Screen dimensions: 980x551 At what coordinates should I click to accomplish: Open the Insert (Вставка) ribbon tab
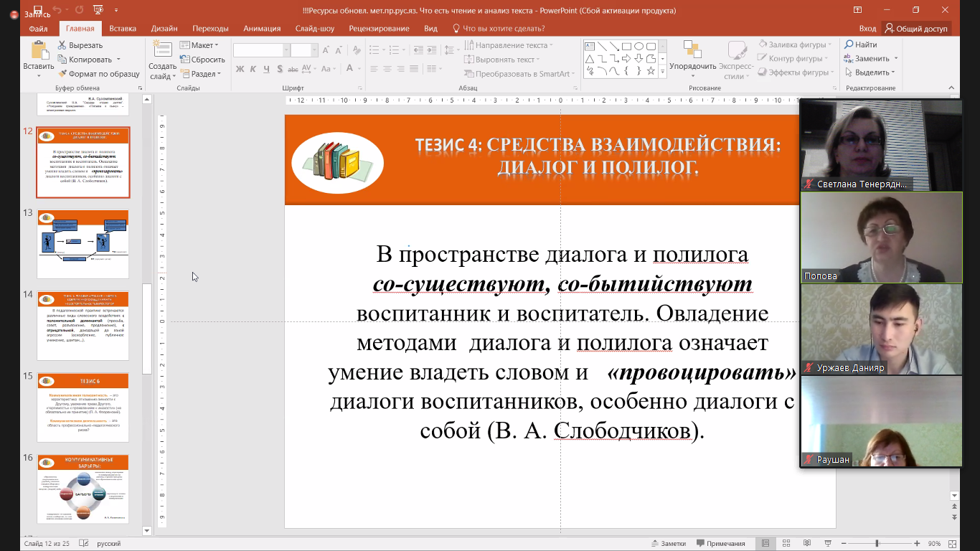123,29
